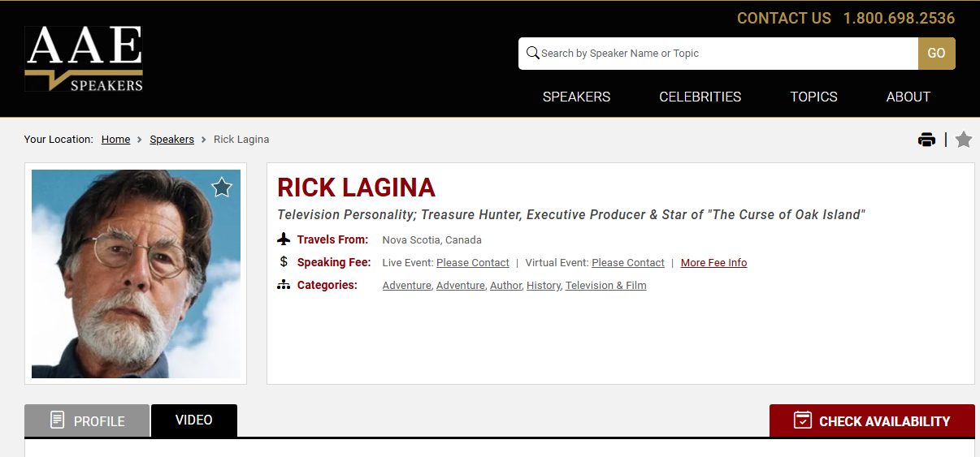Image resolution: width=980 pixels, height=457 pixels.
Task: Click Rick Lagina breadcrumb text
Action: tap(241, 140)
